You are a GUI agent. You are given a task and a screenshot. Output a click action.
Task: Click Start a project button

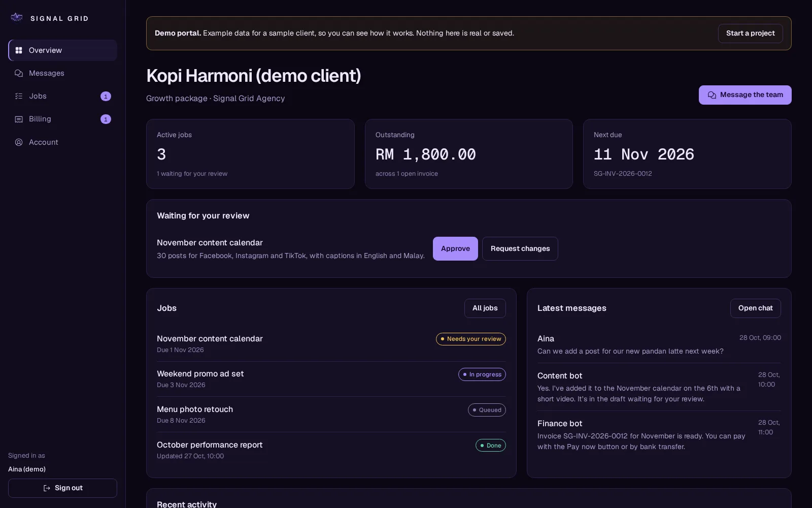point(750,34)
